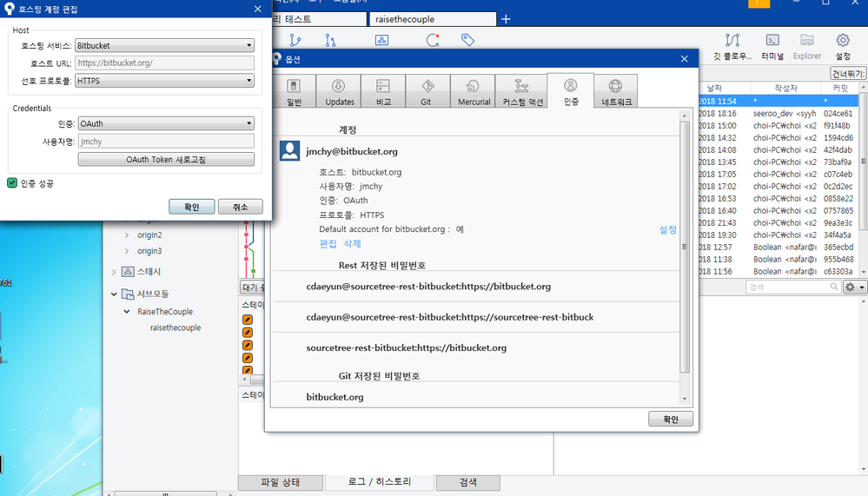Open the 로그 / 히스토리 bottom tab
The height and width of the screenshot is (496, 868).
pyautogui.click(x=380, y=481)
